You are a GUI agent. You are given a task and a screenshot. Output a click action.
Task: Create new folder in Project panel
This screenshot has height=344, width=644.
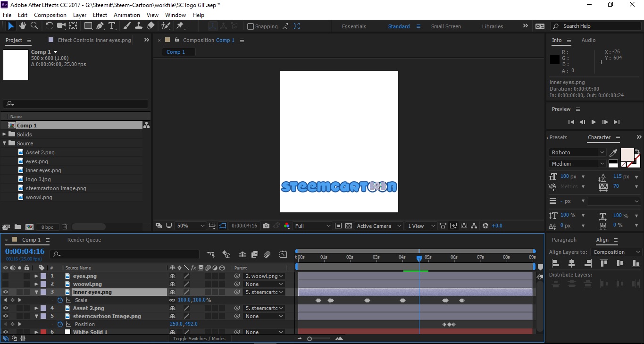(x=17, y=227)
